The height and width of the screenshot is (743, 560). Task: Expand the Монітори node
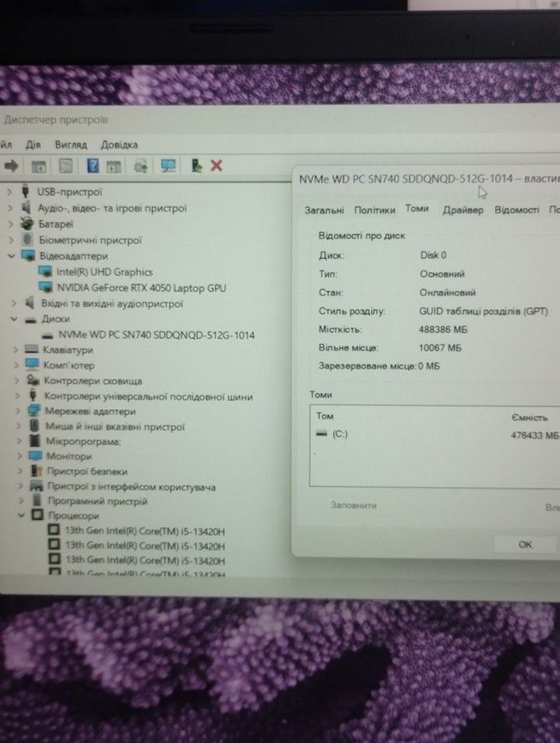(20, 456)
